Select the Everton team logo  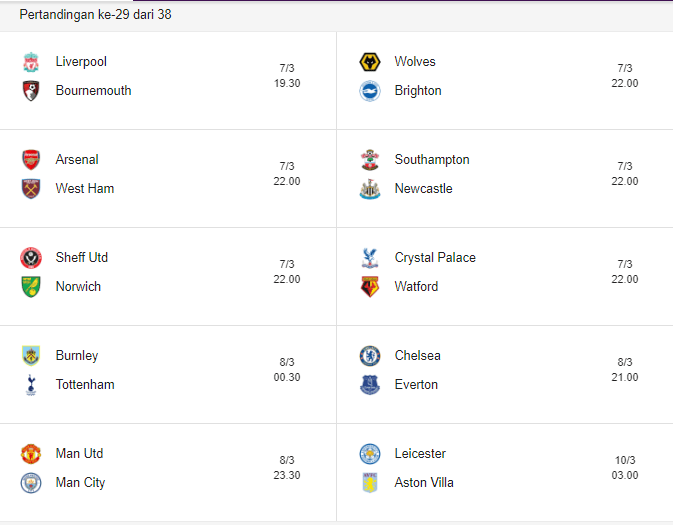tap(370, 385)
